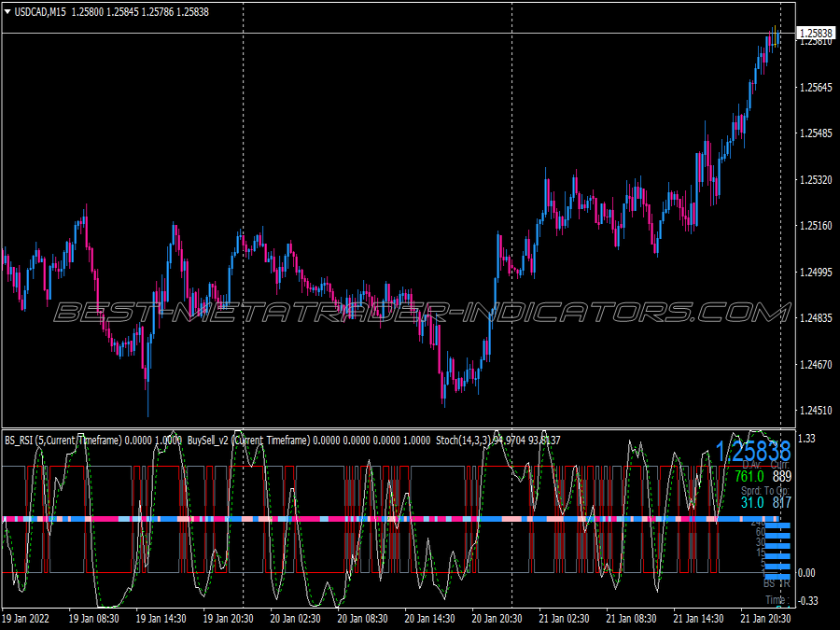Click the large blue 1.25838 dashboard price
This screenshot has height=630, width=840.
[753, 451]
